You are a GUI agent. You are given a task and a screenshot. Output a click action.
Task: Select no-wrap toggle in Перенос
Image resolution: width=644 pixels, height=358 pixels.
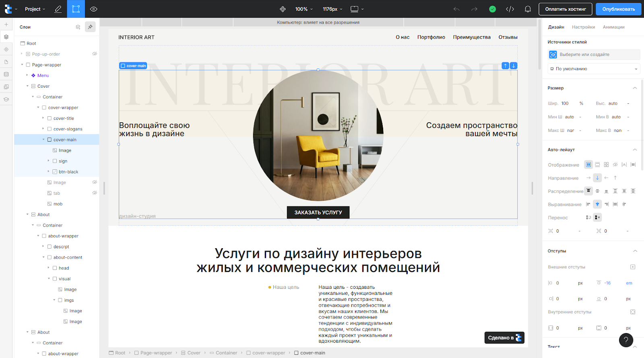598,218
